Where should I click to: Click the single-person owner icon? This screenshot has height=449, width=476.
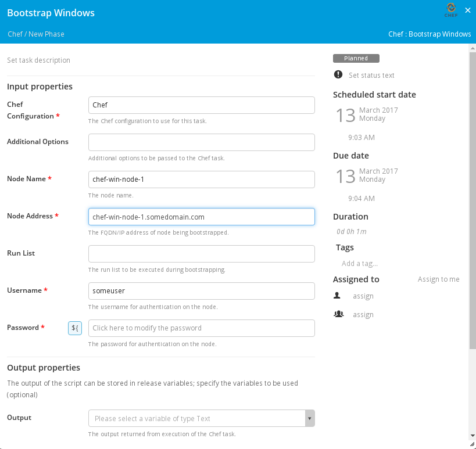coord(337,296)
